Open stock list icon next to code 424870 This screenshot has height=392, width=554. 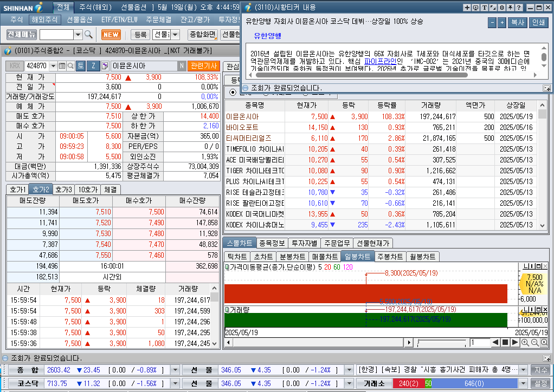pyautogui.click(x=62, y=66)
